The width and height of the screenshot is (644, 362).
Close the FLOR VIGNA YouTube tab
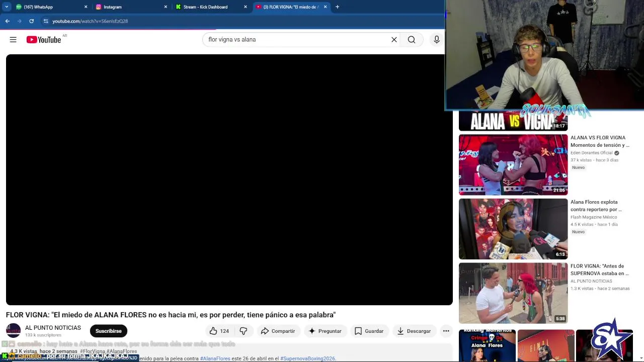(325, 7)
